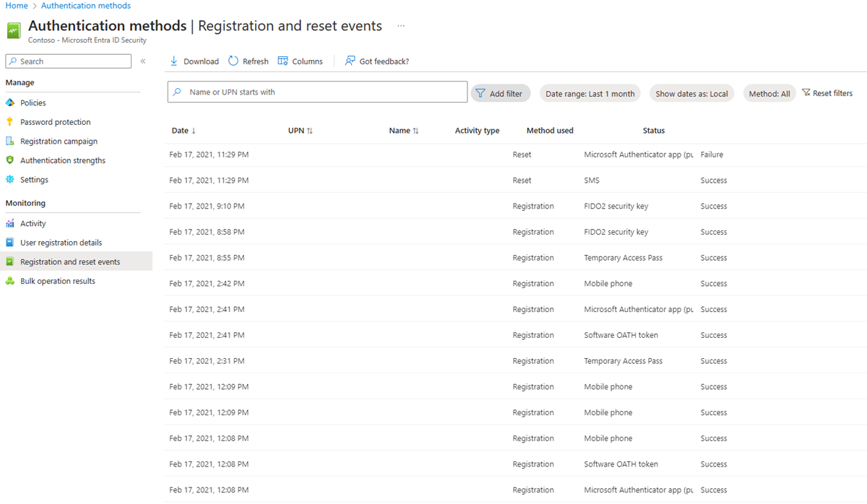Refresh the events list
867x504 pixels.
(x=233, y=61)
